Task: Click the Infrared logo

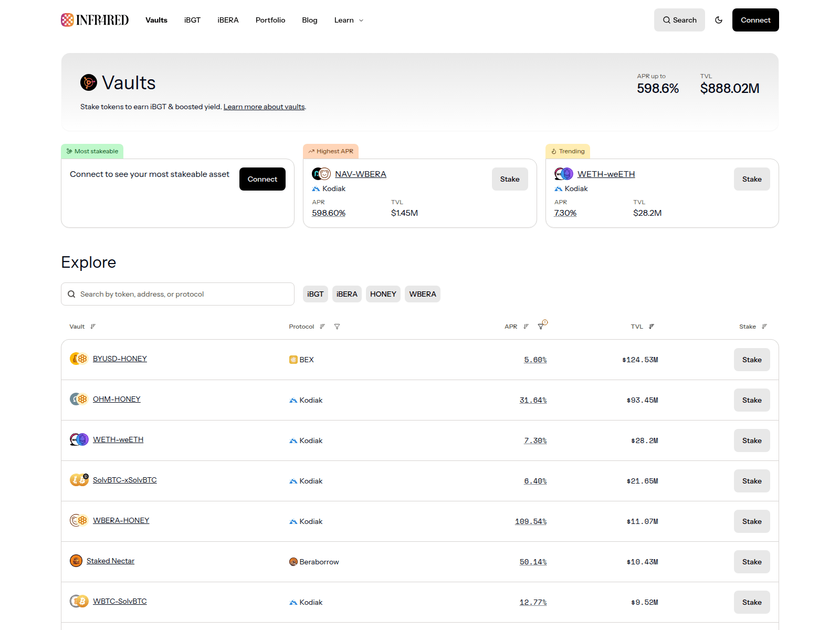Action: 94,20
